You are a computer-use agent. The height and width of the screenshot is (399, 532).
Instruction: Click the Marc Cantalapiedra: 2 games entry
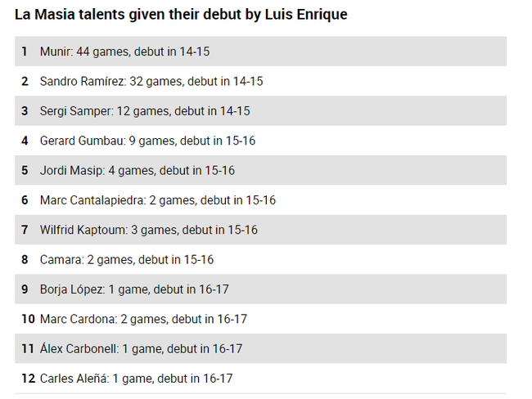[x=157, y=200]
